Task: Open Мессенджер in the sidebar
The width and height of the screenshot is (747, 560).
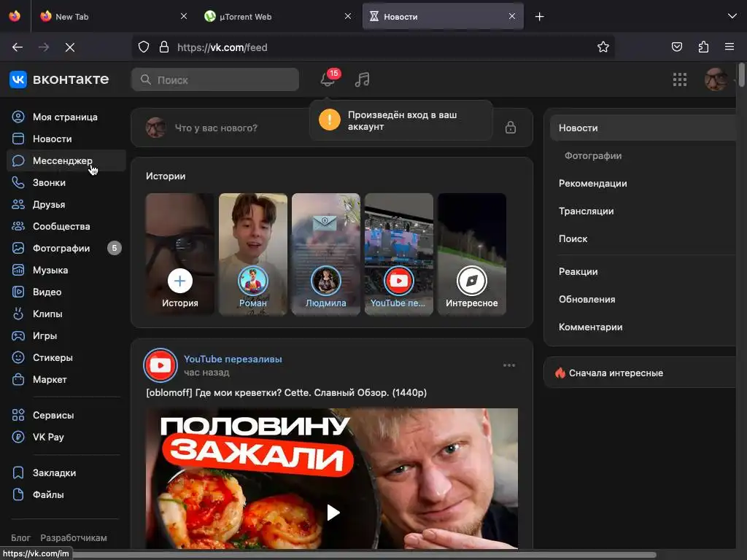Action: click(66, 161)
